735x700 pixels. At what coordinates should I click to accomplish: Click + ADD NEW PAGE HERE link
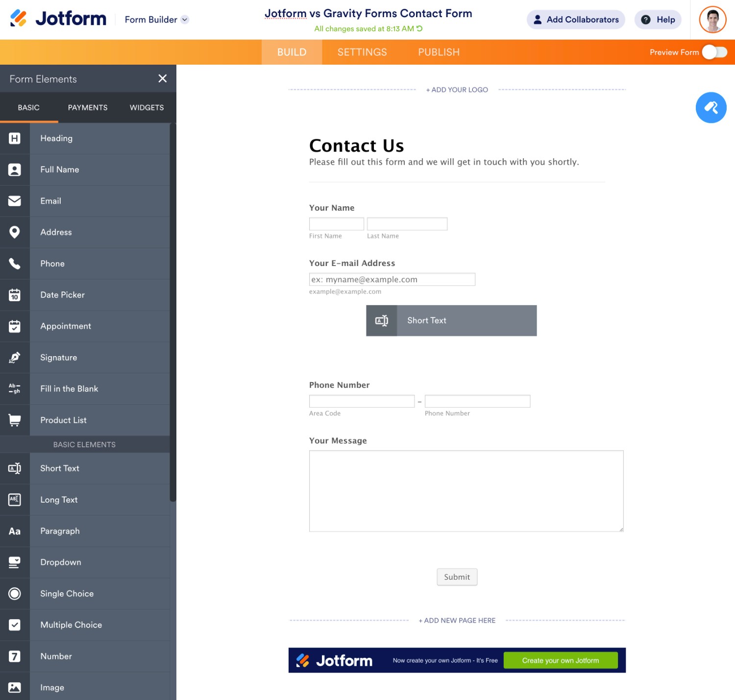point(457,620)
